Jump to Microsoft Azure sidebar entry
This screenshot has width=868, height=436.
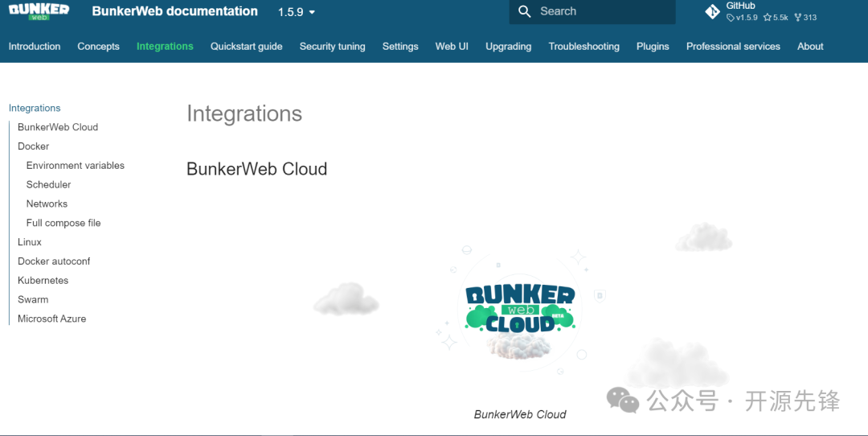pyautogui.click(x=51, y=319)
